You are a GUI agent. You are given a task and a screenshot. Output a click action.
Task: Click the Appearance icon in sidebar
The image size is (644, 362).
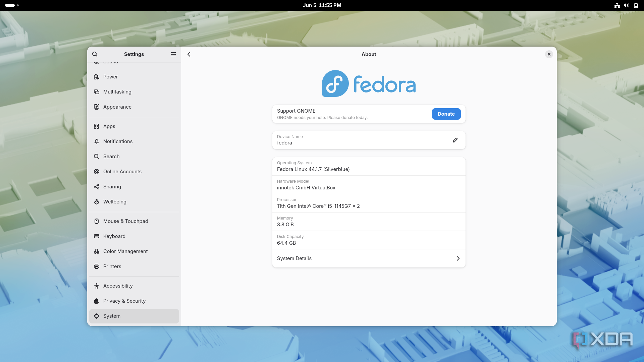pos(97,107)
